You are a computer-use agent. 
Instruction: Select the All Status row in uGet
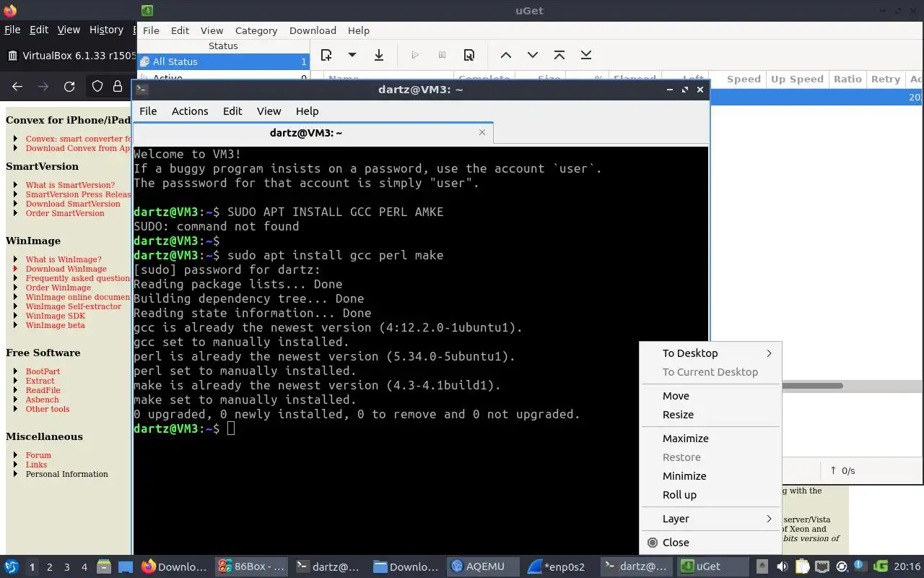[x=223, y=61]
